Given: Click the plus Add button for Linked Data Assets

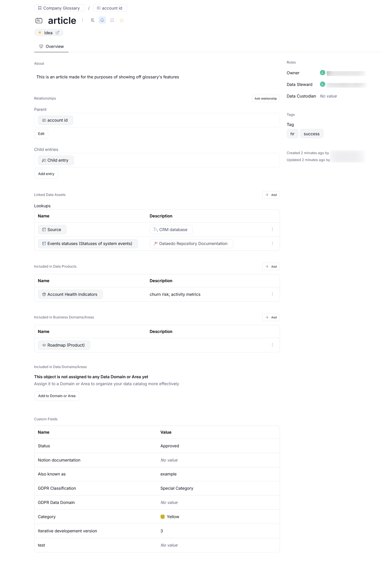Looking at the screenshot, I should pyautogui.click(x=271, y=195).
